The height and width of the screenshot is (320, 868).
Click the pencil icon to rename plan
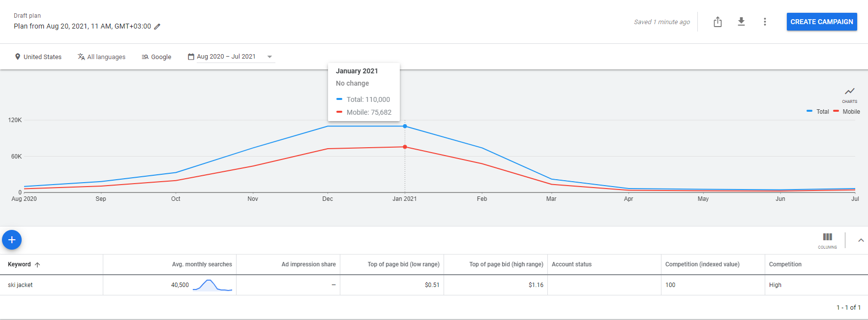(157, 27)
